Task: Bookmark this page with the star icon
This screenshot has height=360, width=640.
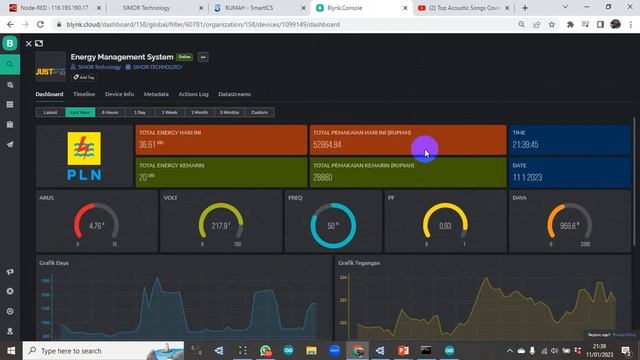Action: point(552,24)
